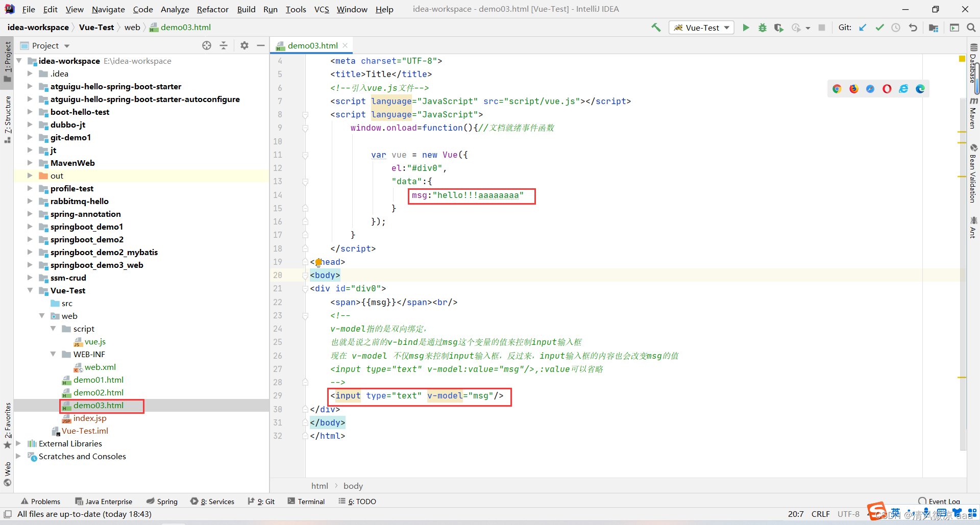
Task: Click the Git update project arrow
Action: [863, 28]
